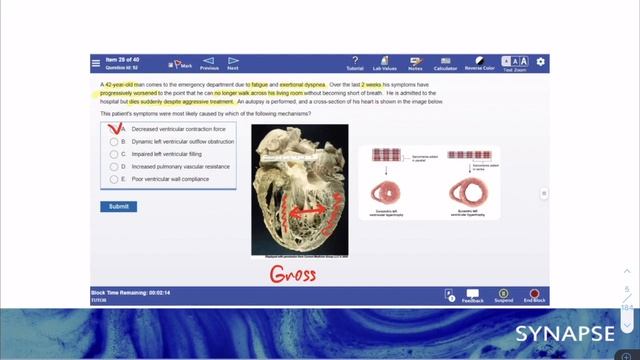Suspend the test block
The image size is (640, 360).
tap(504, 296)
